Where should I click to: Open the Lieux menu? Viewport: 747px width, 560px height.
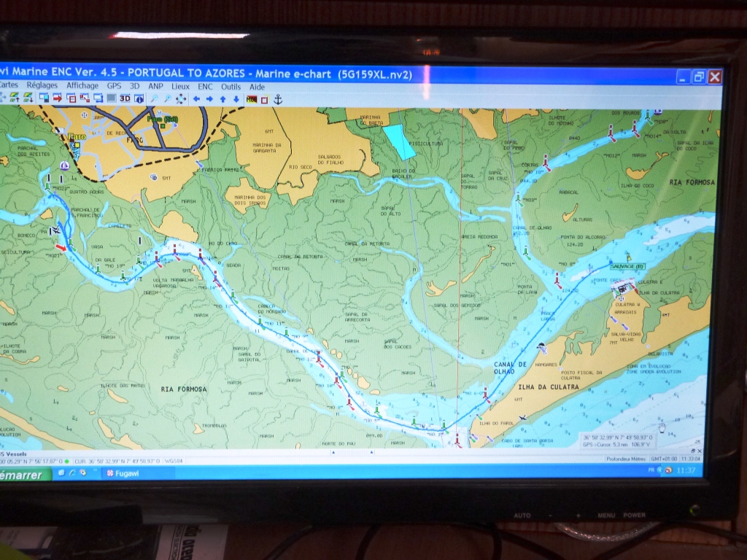click(x=181, y=87)
